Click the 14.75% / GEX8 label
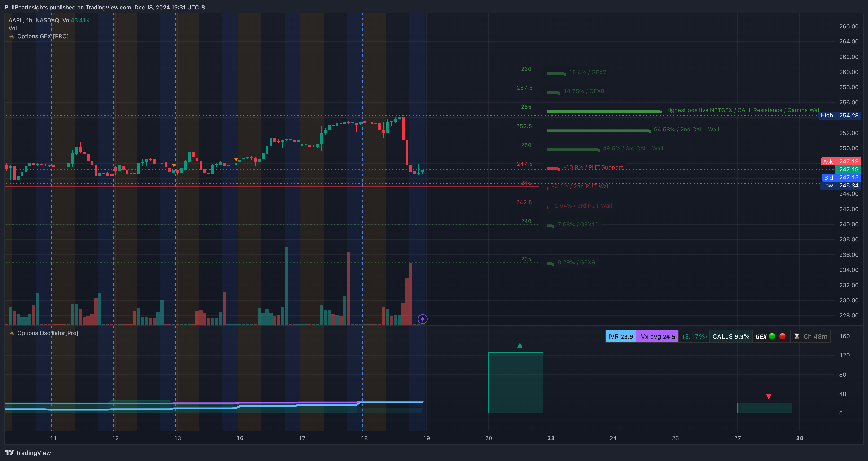868x461 pixels. pyautogui.click(x=584, y=91)
